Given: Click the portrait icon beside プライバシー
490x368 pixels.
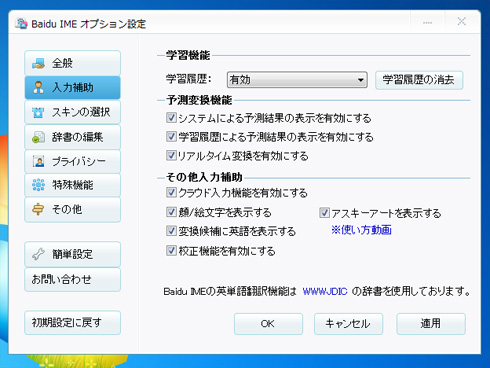Looking at the screenshot, I should (x=38, y=162).
